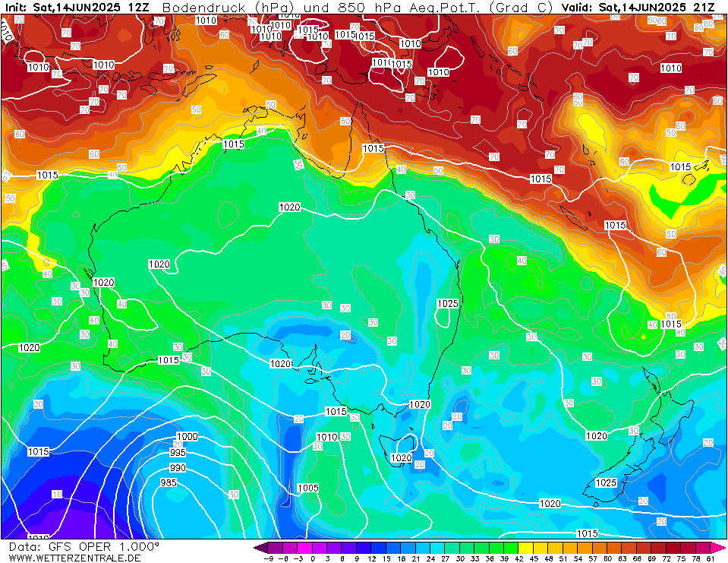728x563 pixels.
Task: Click the 'Init: Sat,14JUN2025 12Z' header text
Action: coord(77,7)
